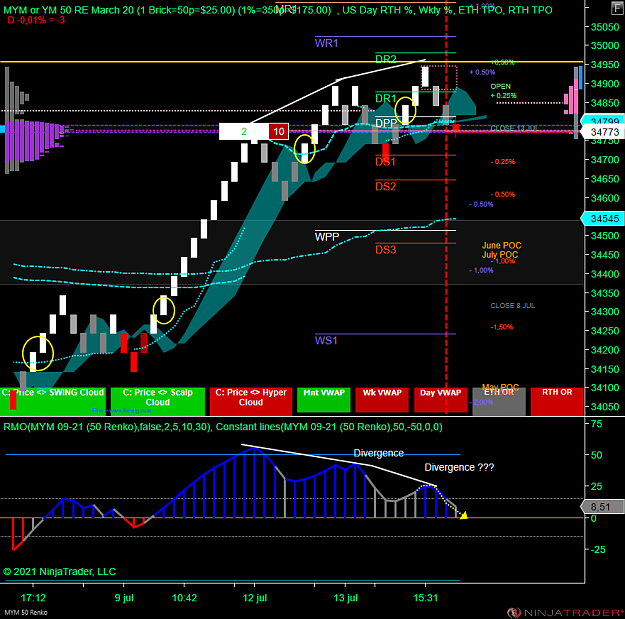
Task: Select the DS2 support level label
Action: (x=385, y=186)
